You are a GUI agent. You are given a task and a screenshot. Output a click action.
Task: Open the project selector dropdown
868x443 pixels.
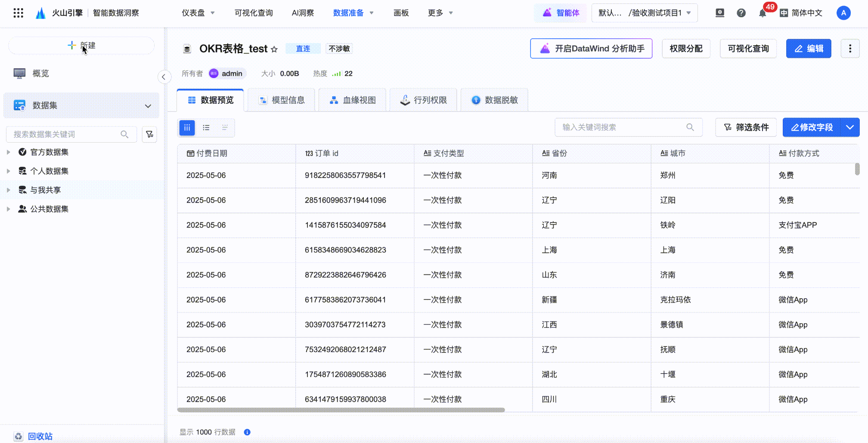[645, 13]
